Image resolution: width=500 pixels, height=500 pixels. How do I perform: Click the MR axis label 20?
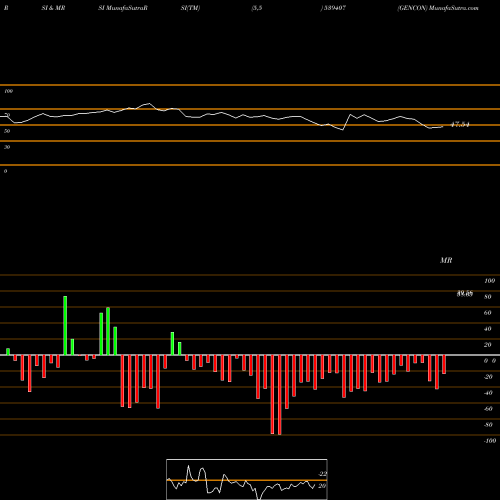pos(488,345)
